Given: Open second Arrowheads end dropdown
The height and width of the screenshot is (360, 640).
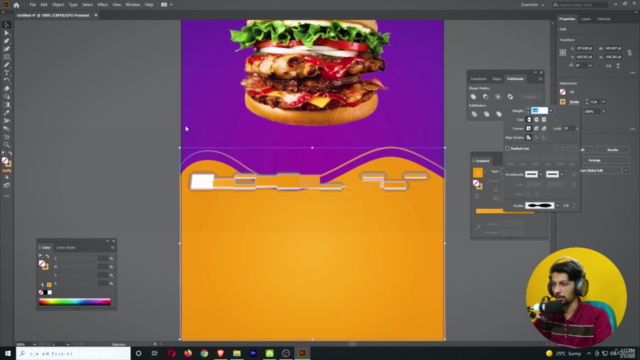Looking at the screenshot, I should [562, 174].
